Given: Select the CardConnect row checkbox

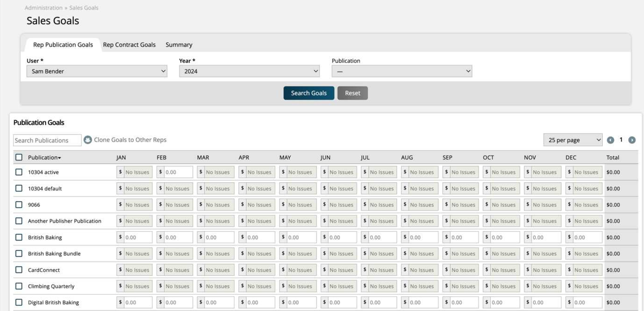Looking at the screenshot, I should [x=19, y=270].
